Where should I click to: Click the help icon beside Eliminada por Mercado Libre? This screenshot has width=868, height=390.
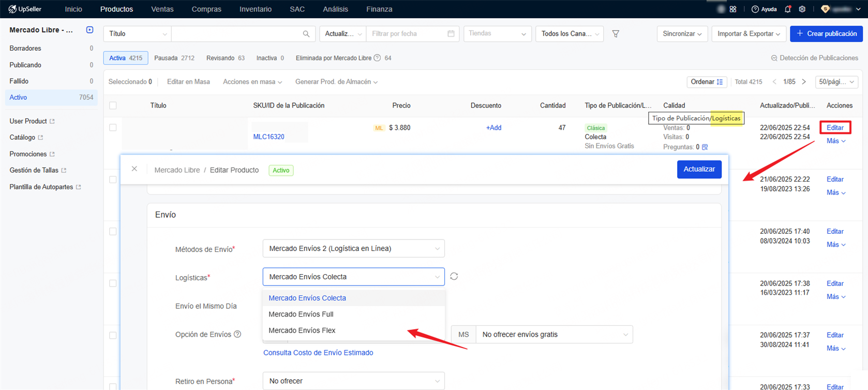click(x=377, y=58)
